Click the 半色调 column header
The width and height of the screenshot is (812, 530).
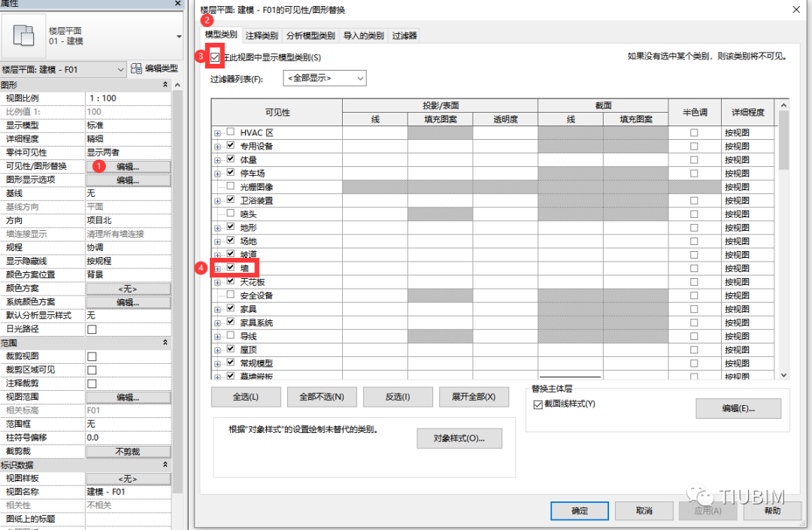695,112
